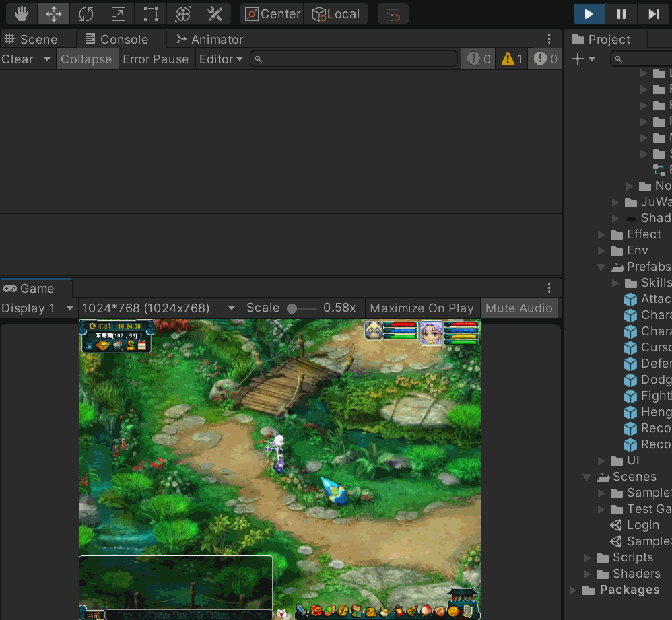Toggle the Collapse console option

pyautogui.click(x=86, y=59)
